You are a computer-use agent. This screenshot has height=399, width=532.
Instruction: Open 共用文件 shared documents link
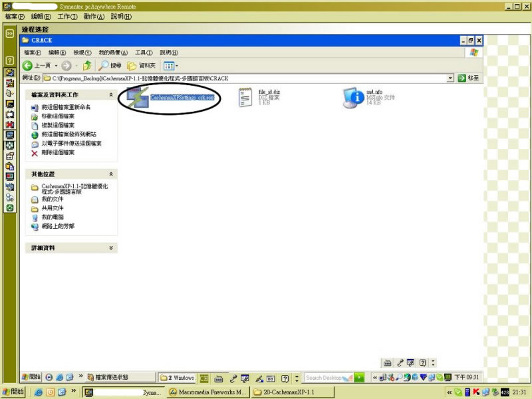53,208
